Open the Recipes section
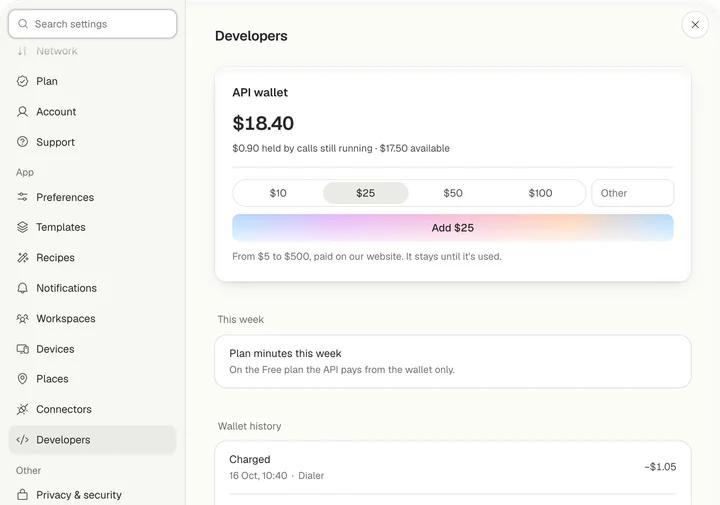The width and height of the screenshot is (720, 505). pos(92,258)
